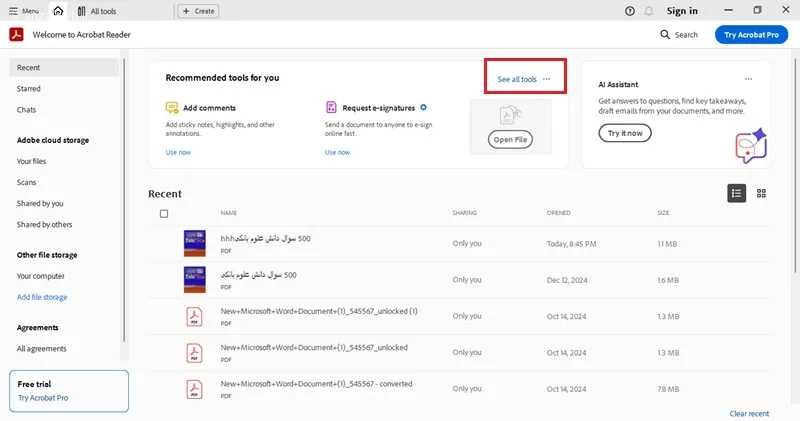Open the All tools tab

[97, 11]
